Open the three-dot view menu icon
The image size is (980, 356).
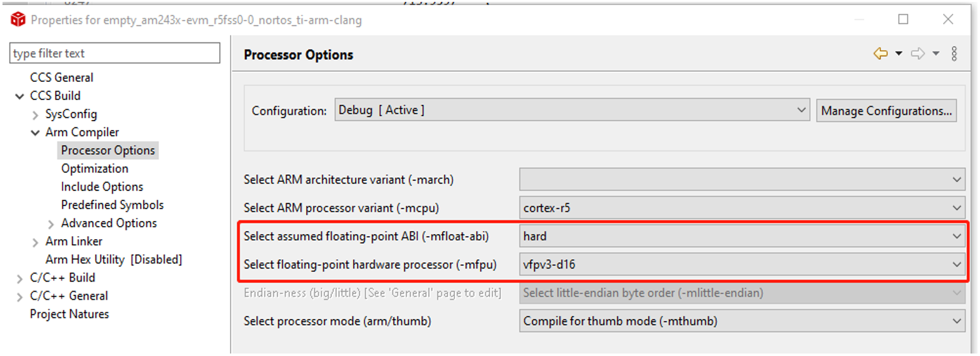tap(954, 54)
